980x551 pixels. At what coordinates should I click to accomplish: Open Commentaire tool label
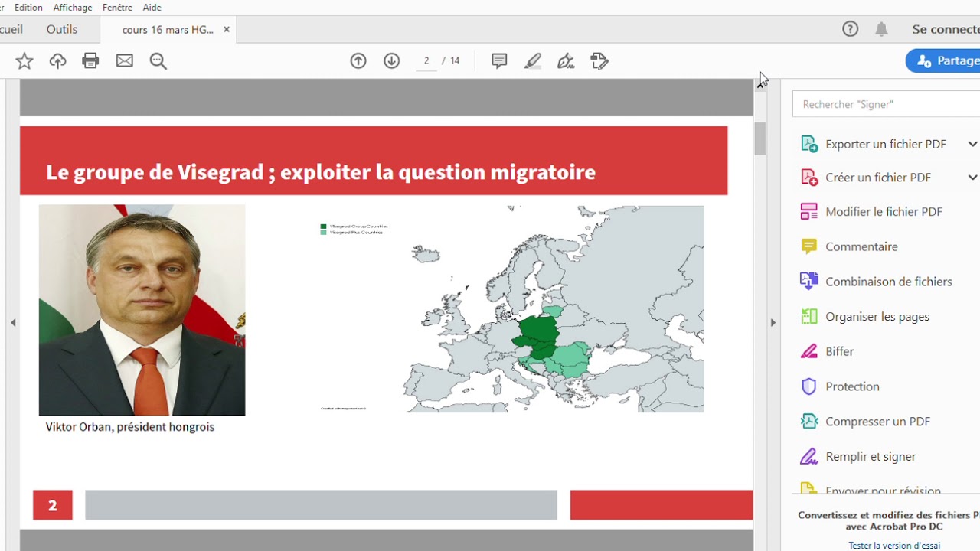(x=861, y=246)
